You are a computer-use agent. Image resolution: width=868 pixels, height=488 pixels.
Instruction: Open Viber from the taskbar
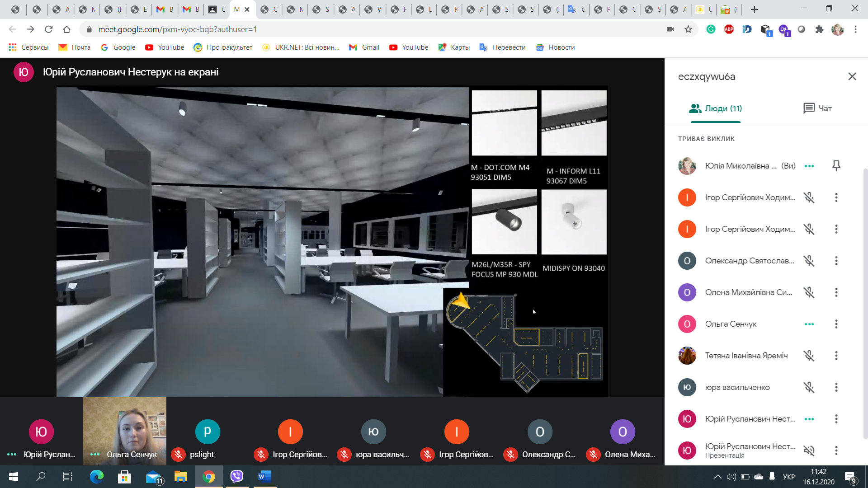[x=236, y=476]
